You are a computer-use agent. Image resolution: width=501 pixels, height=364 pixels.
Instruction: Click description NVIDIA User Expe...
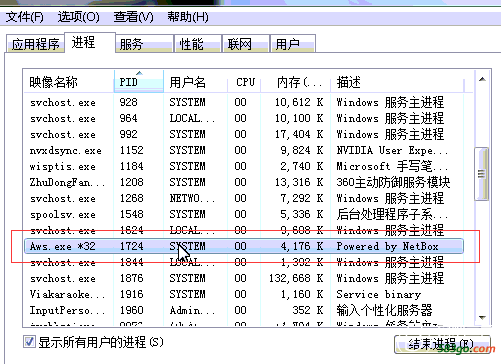[392, 150]
